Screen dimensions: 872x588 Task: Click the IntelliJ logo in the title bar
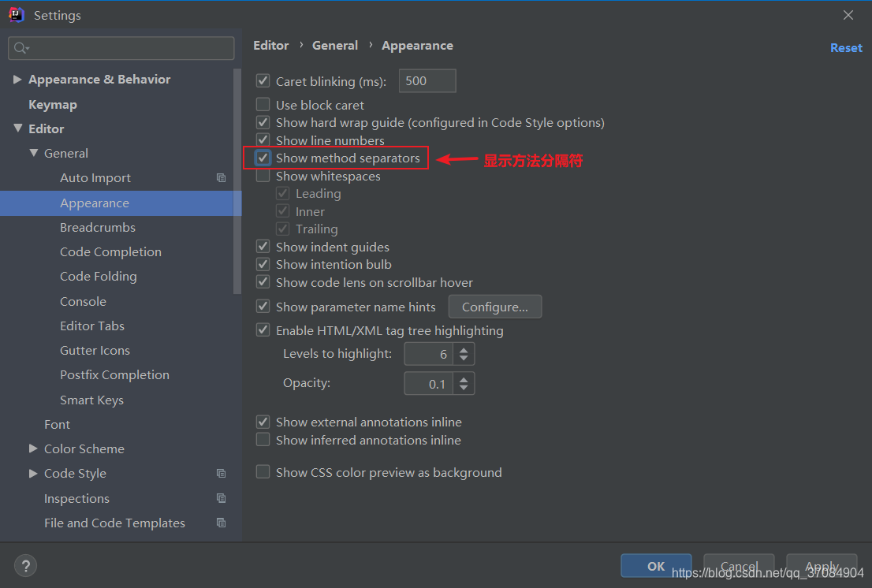[x=17, y=14]
